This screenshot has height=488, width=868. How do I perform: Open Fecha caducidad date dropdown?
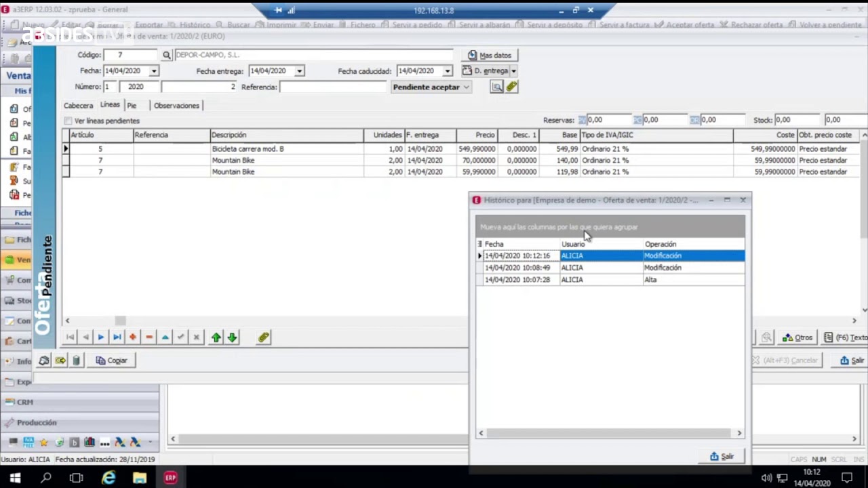coord(448,71)
